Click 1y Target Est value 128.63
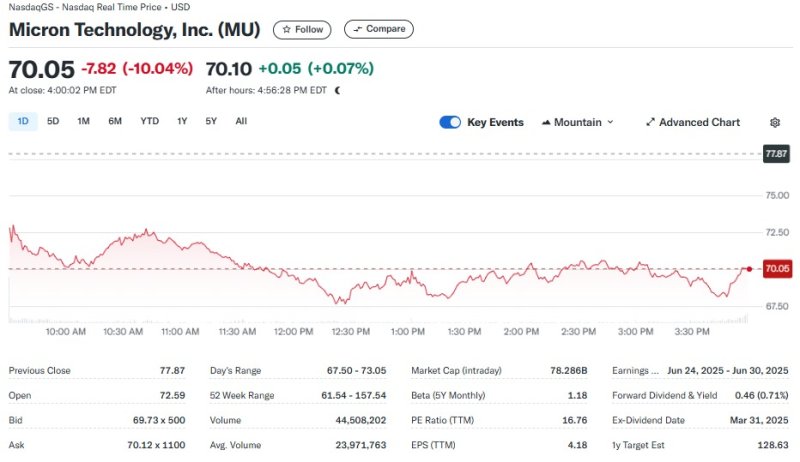800x462 pixels. (772, 445)
